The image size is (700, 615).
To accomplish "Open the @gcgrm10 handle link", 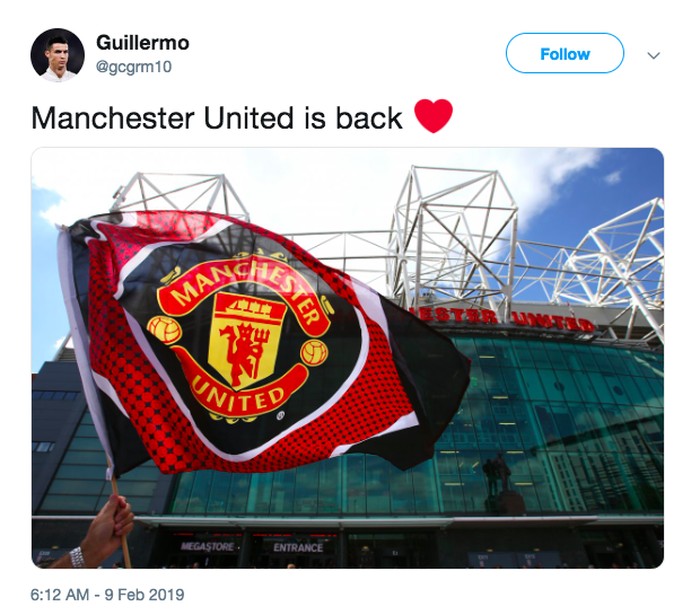I will [134, 67].
